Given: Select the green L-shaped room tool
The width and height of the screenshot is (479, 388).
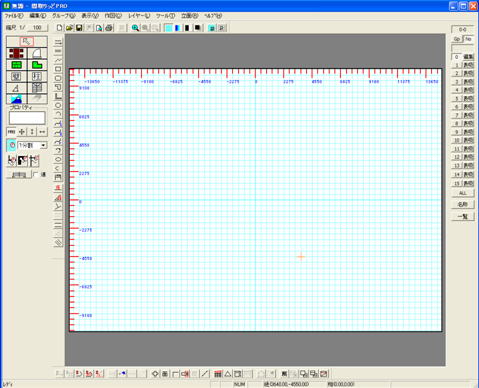Looking at the screenshot, I should click(x=37, y=65).
